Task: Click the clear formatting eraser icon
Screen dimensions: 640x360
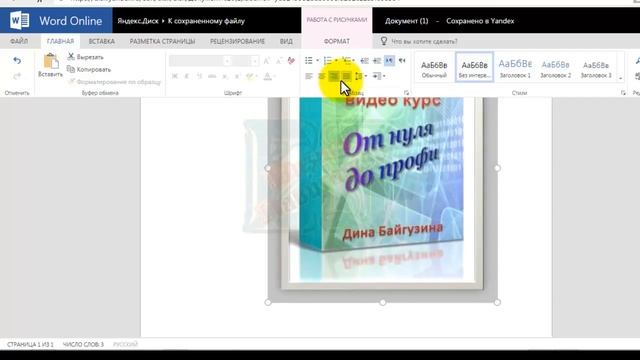Action: (x=291, y=61)
